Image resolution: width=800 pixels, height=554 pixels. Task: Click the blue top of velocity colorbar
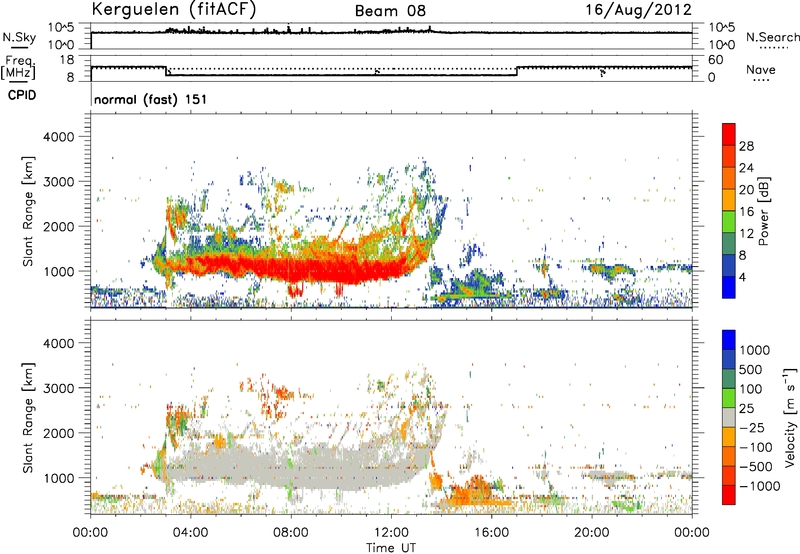(x=729, y=340)
